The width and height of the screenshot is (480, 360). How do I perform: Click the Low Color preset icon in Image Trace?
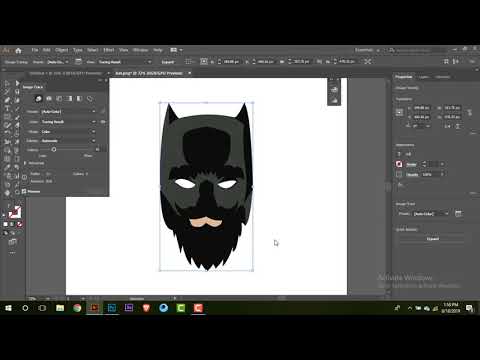(x=59, y=99)
